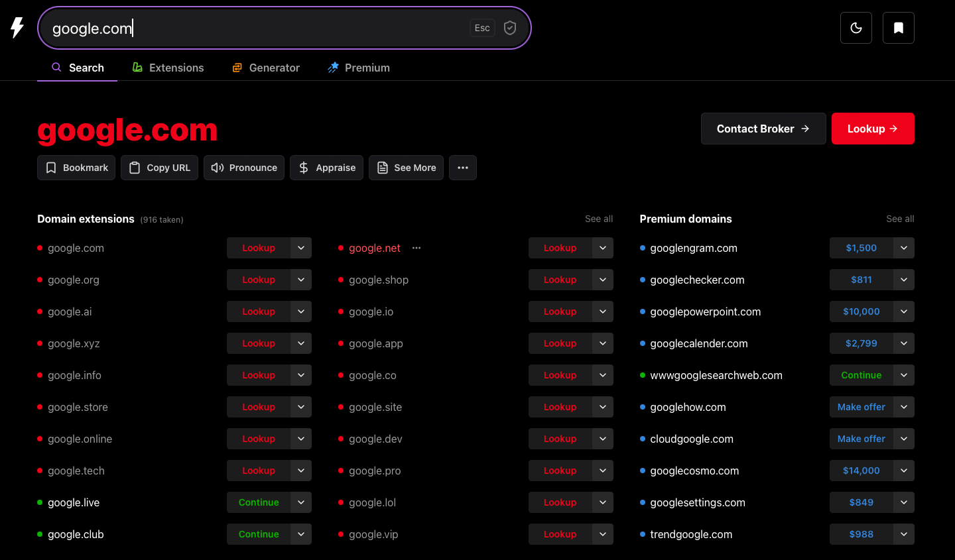This screenshot has height=560, width=955.
Task: Click Lookup for google.site
Action: click(560, 407)
